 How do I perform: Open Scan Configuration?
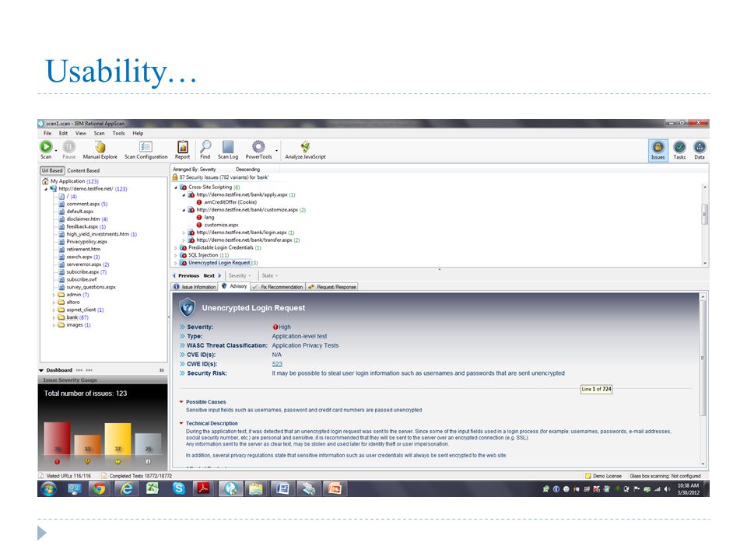coord(146,149)
